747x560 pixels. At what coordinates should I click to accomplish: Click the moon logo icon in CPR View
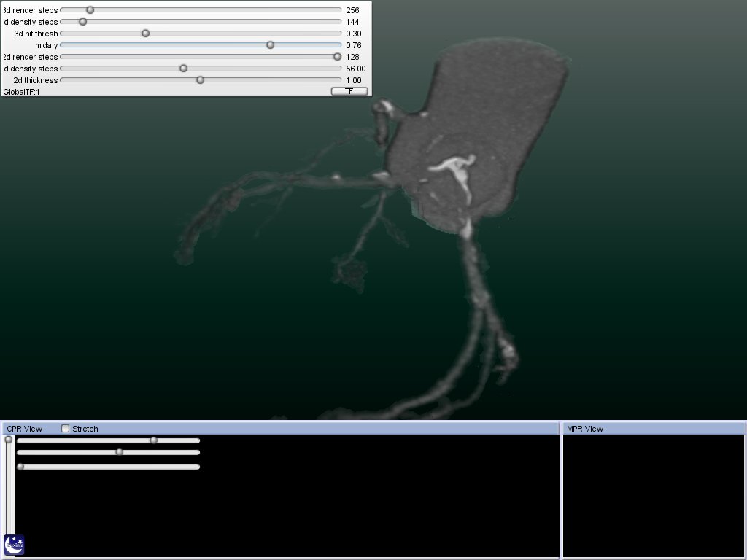pos(14,544)
